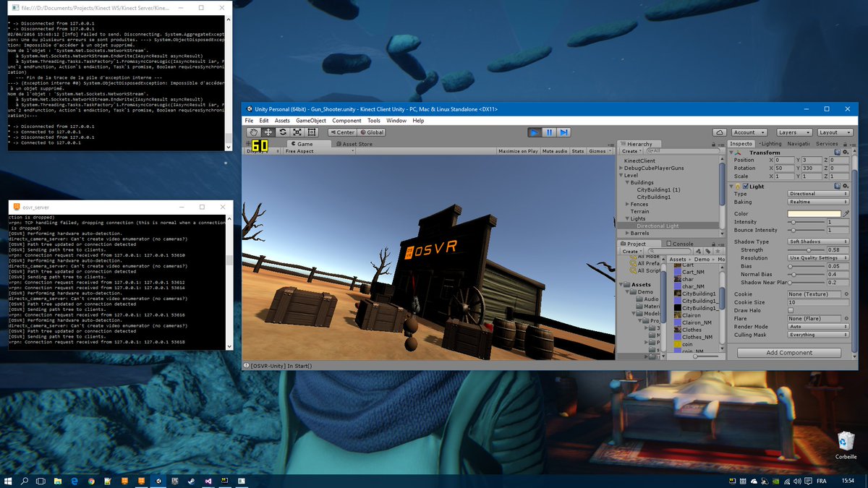The width and height of the screenshot is (868, 488).
Task: Click favorites star icon in Project panel
Action: pos(718,251)
